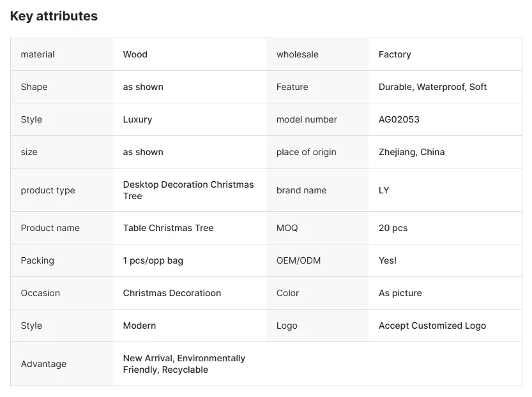
Task: Select the Zhejiang, China value
Action: (x=411, y=152)
